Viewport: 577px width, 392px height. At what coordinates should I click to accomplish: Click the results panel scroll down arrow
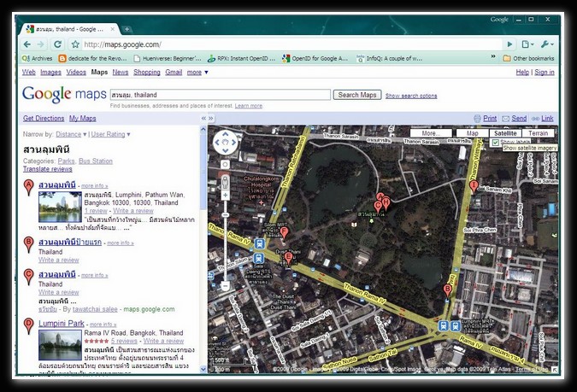point(203,369)
